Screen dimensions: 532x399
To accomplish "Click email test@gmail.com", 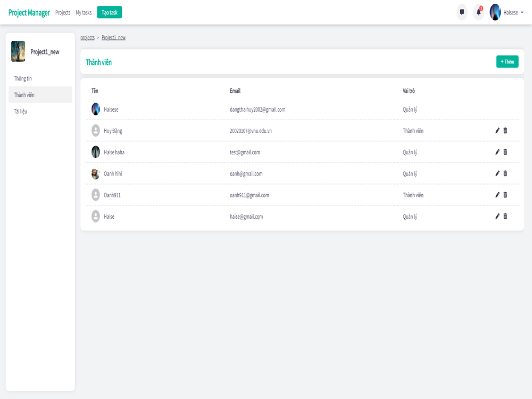I will click(245, 152).
